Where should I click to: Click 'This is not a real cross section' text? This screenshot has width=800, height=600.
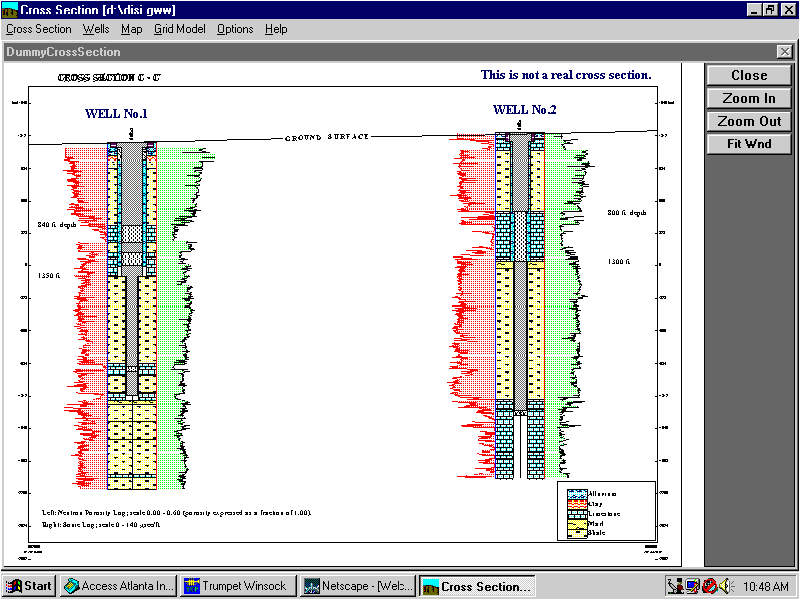click(x=566, y=75)
